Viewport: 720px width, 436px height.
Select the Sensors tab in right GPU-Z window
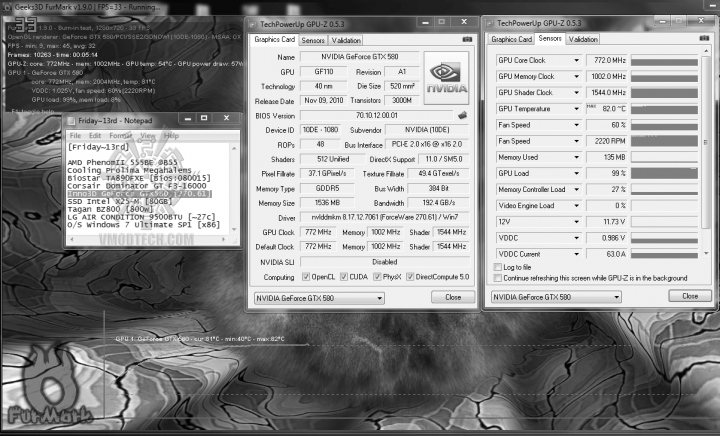(550, 38)
